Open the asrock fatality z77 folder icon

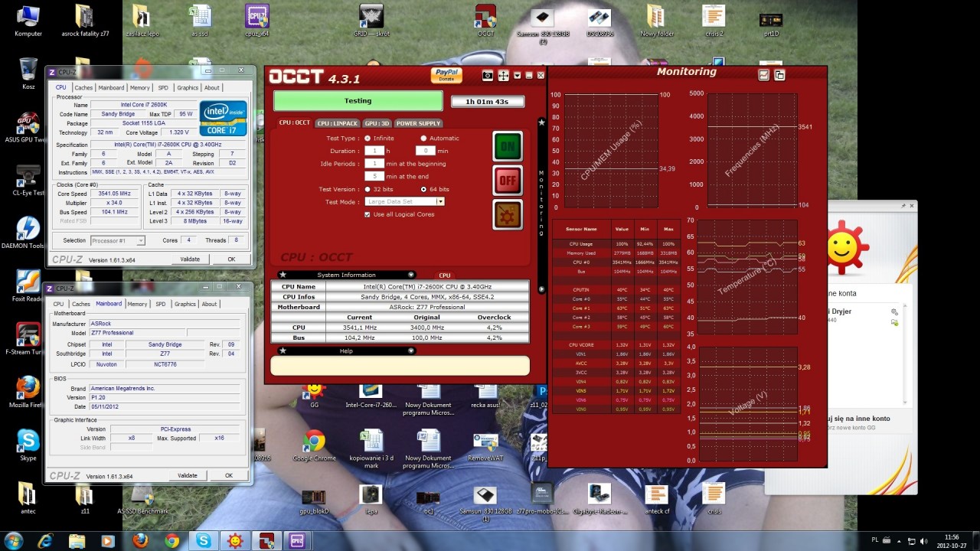pyautogui.click(x=85, y=21)
